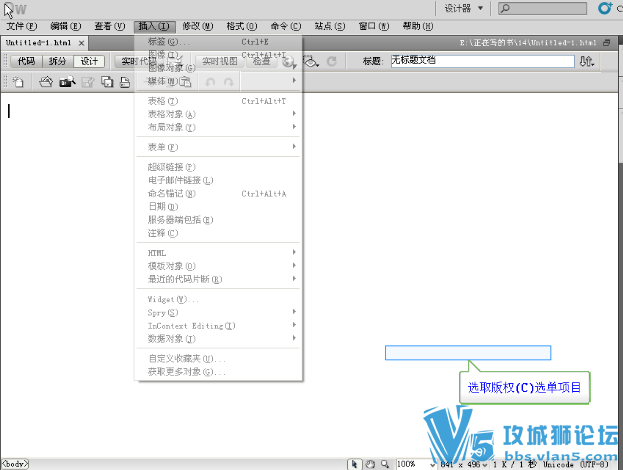Expand the Spry(S) submenu

tap(218, 313)
